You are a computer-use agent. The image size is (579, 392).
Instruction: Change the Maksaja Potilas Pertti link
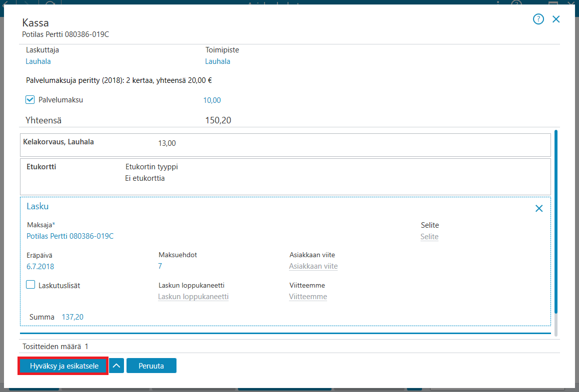pyautogui.click(x=70, y=236)
